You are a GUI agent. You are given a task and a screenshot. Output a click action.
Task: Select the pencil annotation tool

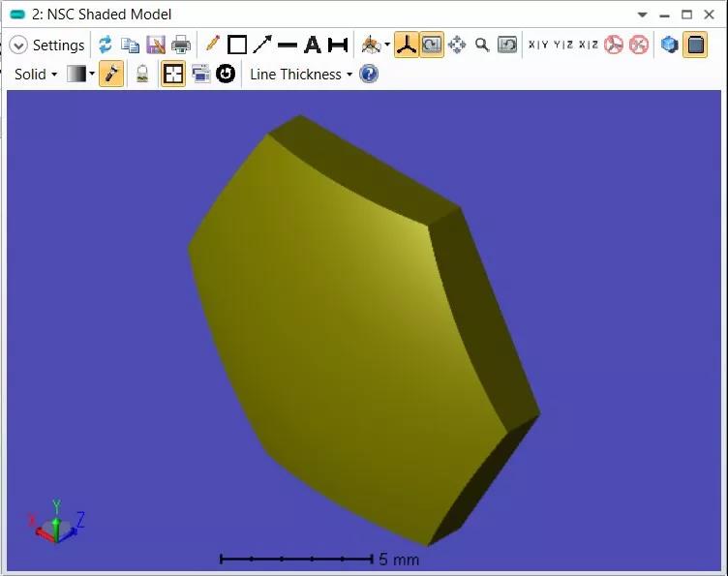click(x=212, y=45)
